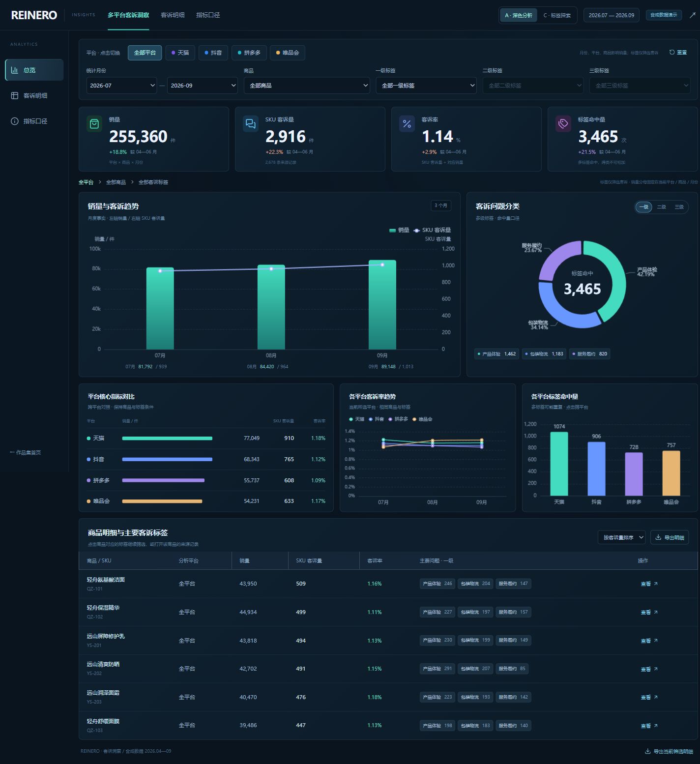Click the 导出明细 export button
This screenshot has height=764, width=700.
click(x=670, y=537)
